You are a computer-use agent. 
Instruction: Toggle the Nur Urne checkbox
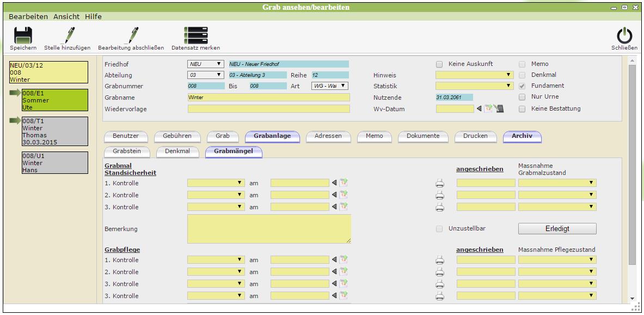tap(522, 97)
